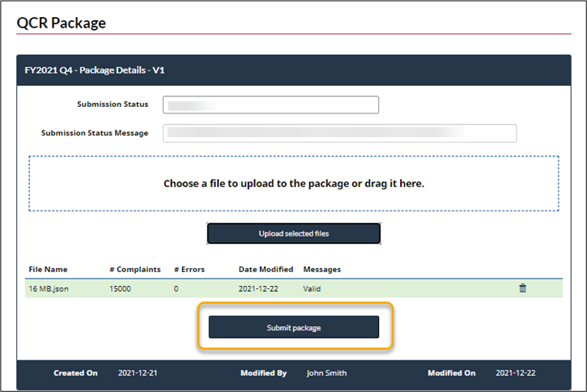Viewport: 587px width, 392px height.
Task: Click Upload selected files button
Action: pos(294,233)
